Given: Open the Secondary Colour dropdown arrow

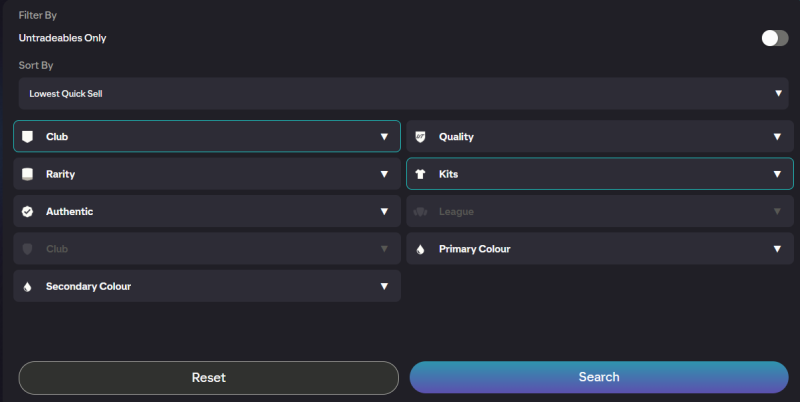Looking at the screenshot, I should (x=384, y=287).
